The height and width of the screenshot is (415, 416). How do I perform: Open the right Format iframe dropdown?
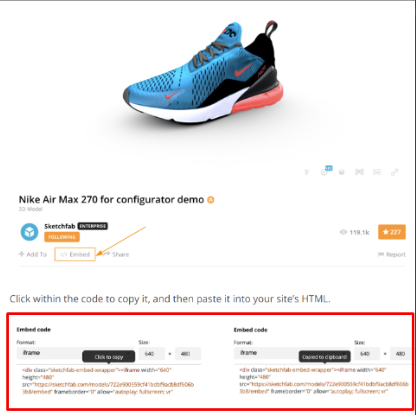point(292,353)
